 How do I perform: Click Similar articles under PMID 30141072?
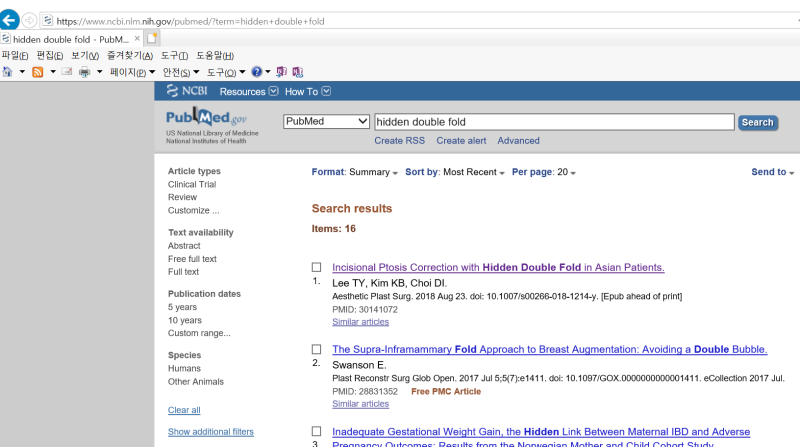coord(360,322)
